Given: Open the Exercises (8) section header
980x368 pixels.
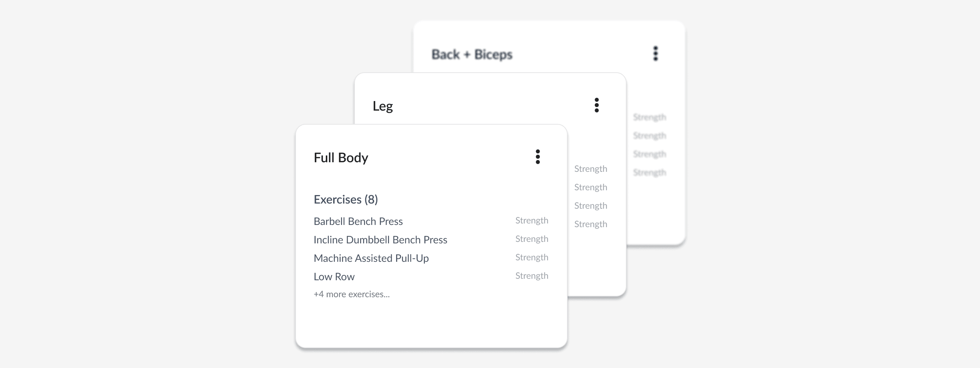Looking at the screenshot, I should coord(345,199).
